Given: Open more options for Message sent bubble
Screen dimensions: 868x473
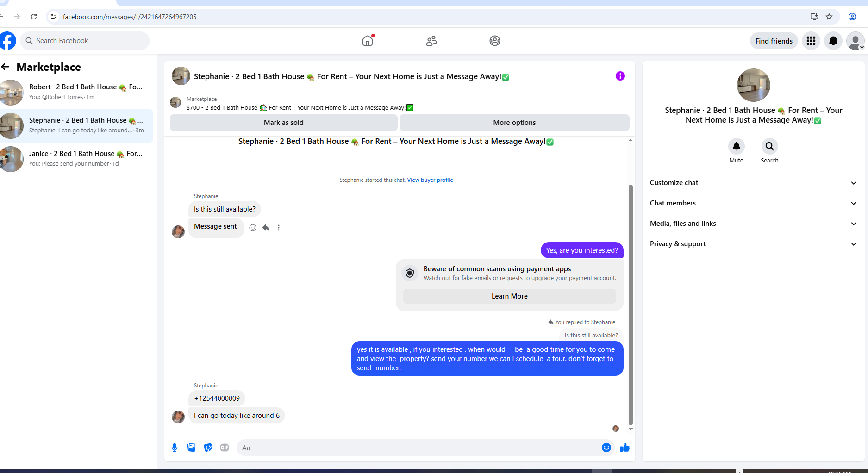Looking at the screenshot, I should coord(279,228).
